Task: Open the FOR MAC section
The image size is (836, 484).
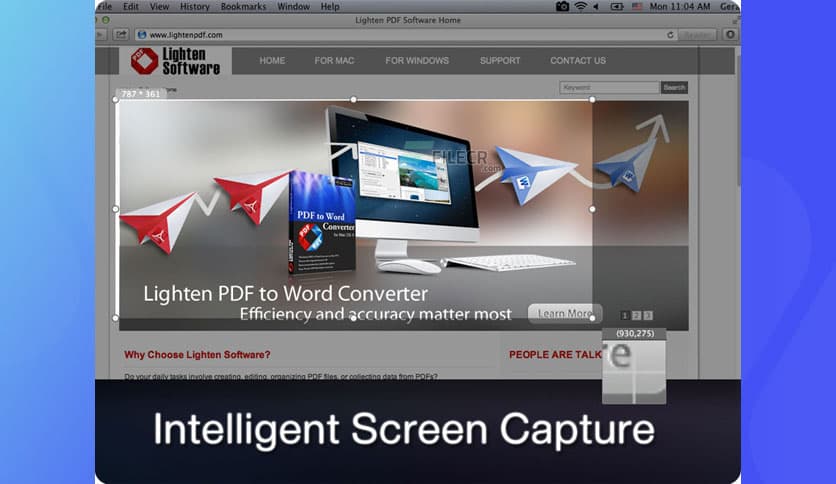Action: click(334, 61)
